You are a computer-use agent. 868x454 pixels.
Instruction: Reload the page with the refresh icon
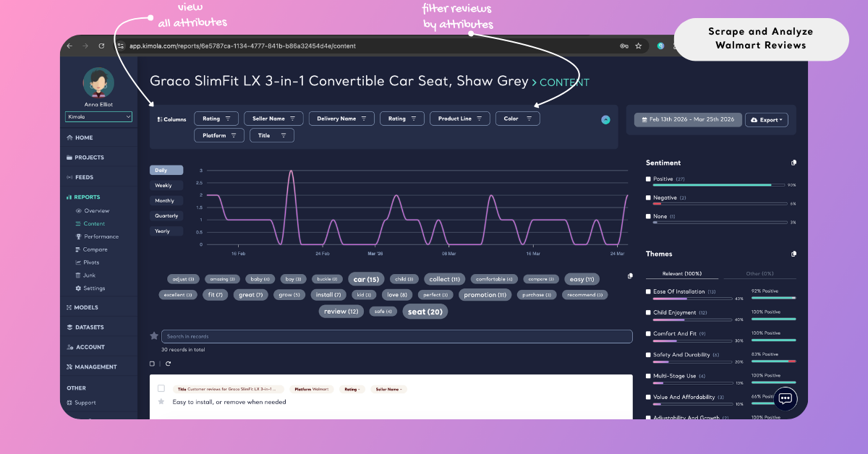click(101, 46)
